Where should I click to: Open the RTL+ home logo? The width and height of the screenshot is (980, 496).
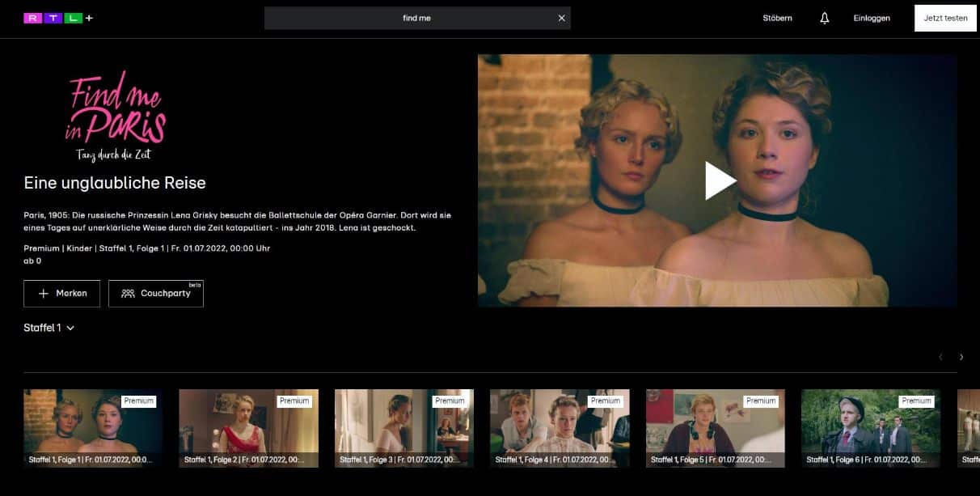[58, 18]
